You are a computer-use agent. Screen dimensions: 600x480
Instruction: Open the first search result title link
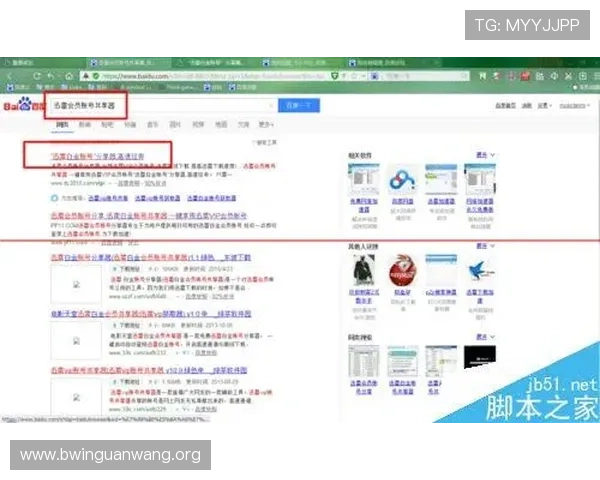coord(98,156)
